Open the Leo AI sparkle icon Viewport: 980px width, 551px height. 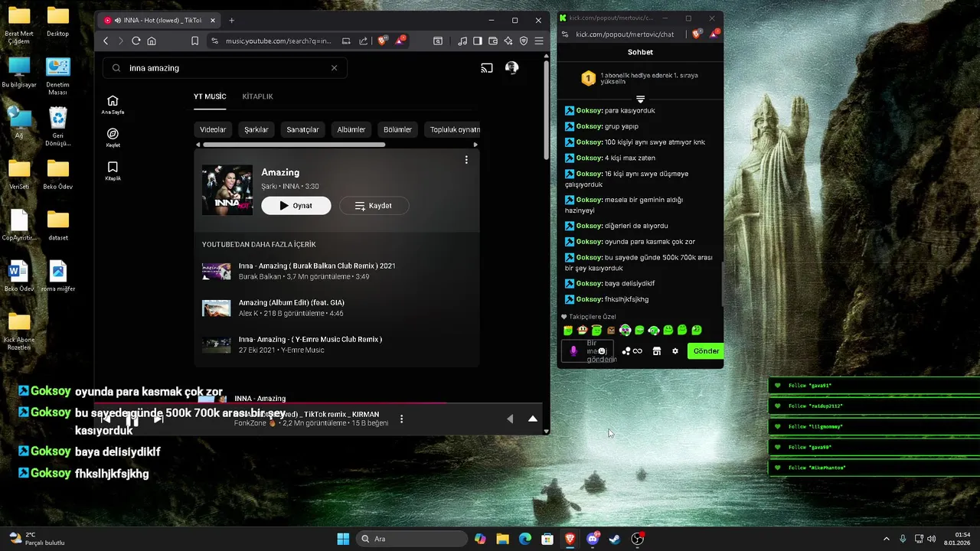click(508, 41)
